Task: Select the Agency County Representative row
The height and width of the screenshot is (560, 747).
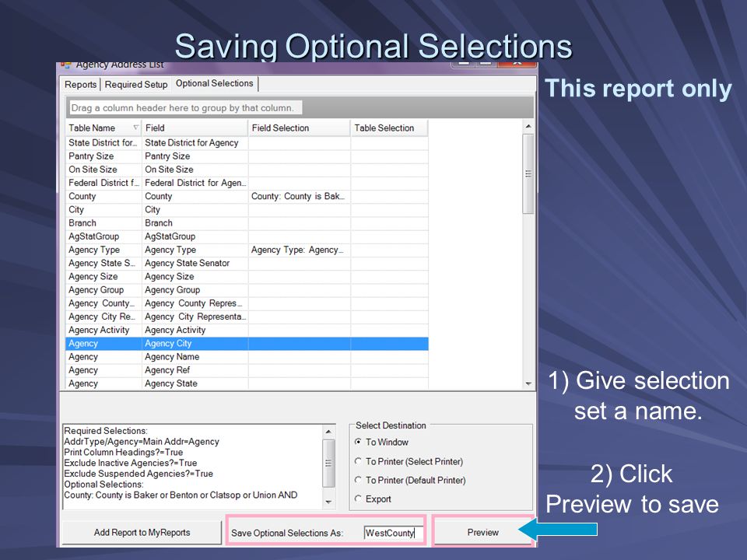Action: point(247,303)
